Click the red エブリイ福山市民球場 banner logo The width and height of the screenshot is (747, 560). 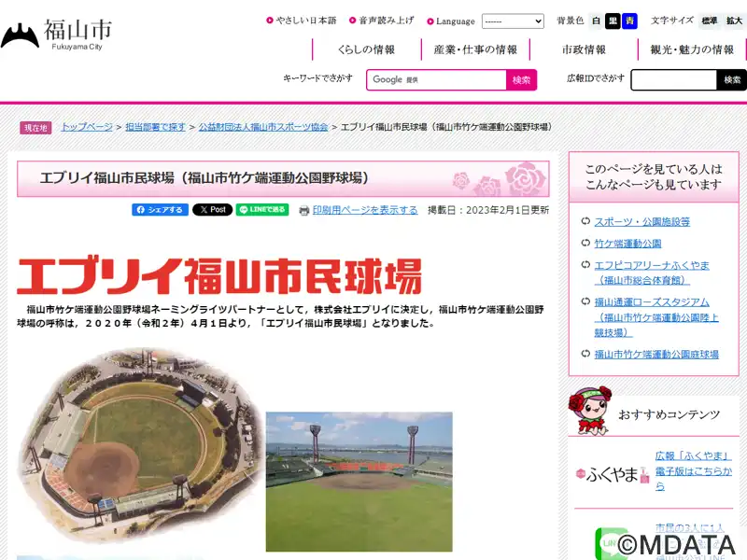(x=219, y=276)
